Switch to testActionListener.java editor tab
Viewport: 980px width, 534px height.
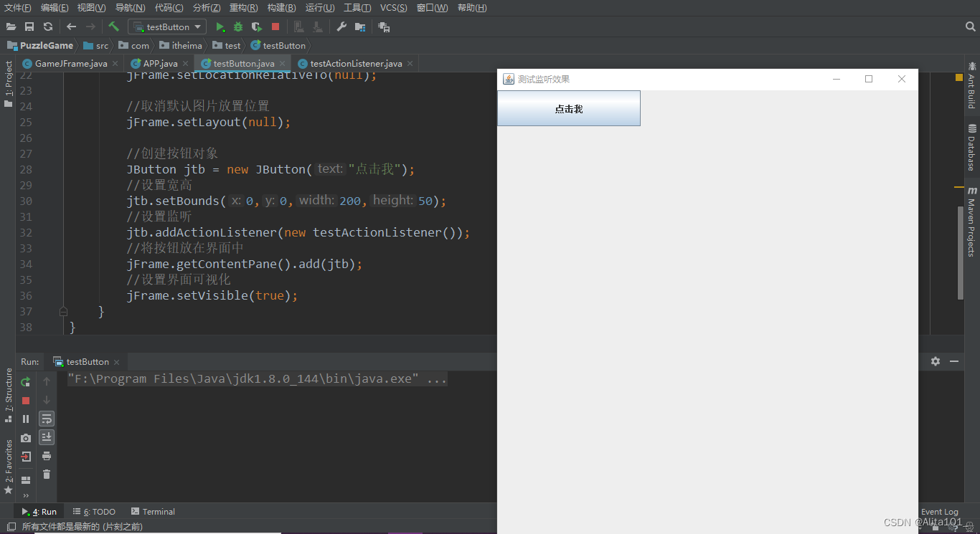[x=357, y=63]
